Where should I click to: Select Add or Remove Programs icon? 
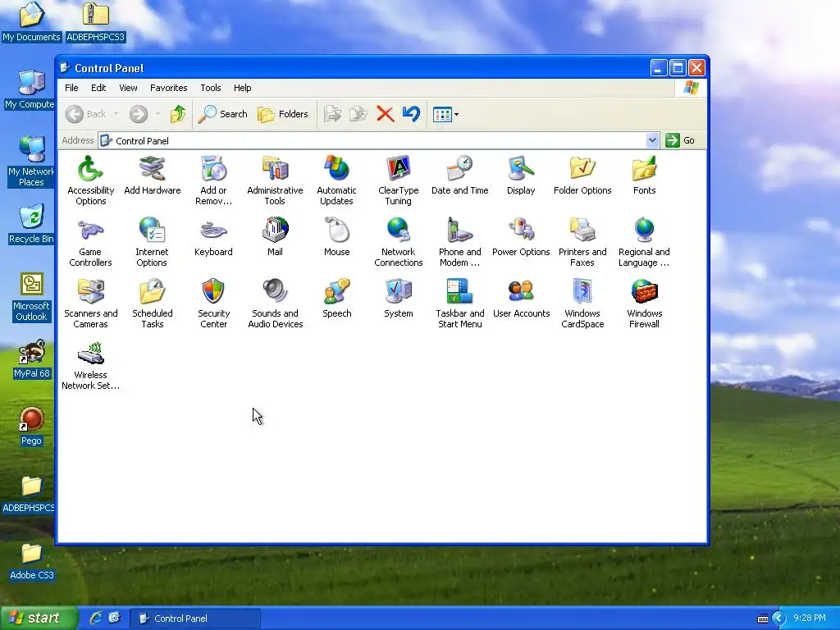[213, 180]
